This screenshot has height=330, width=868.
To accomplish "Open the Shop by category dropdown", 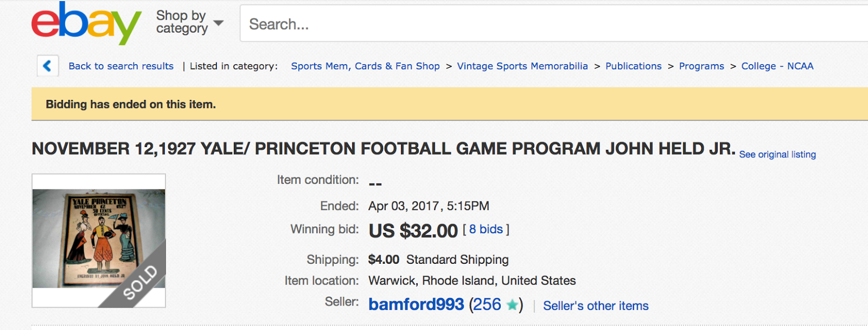I will coord(182,22).
